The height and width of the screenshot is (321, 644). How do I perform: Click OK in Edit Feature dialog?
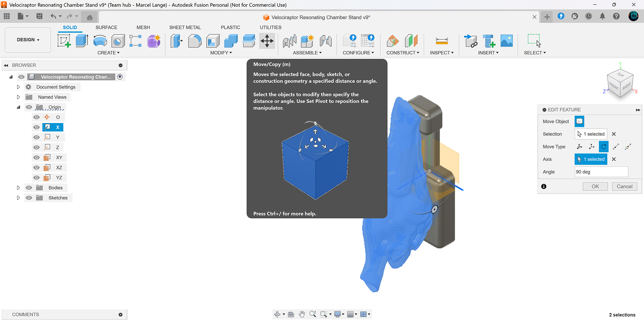[x=595, y=186]
